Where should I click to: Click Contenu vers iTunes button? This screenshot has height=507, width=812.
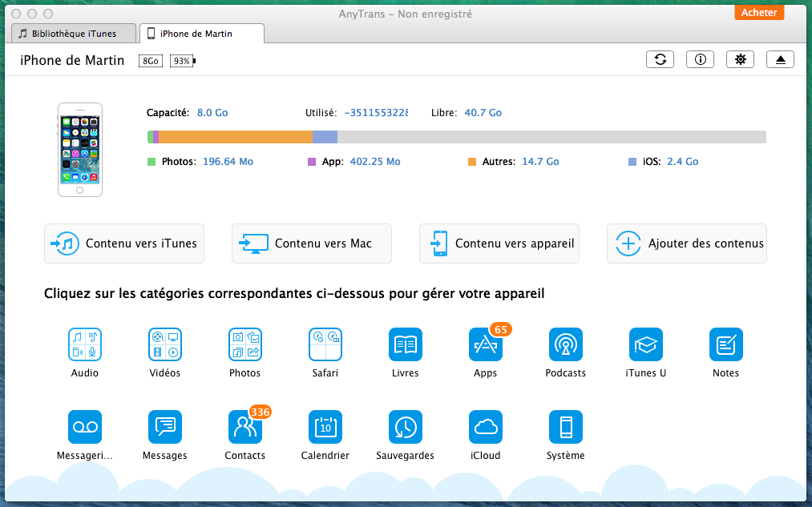(124, 243)
